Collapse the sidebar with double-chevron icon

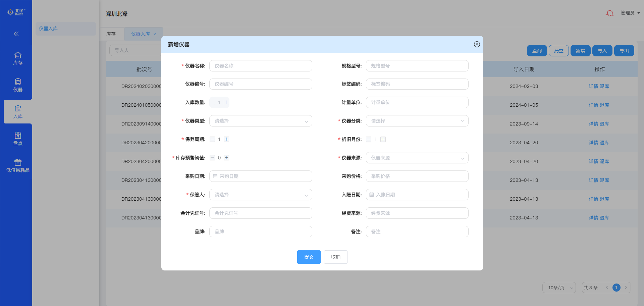16,34
